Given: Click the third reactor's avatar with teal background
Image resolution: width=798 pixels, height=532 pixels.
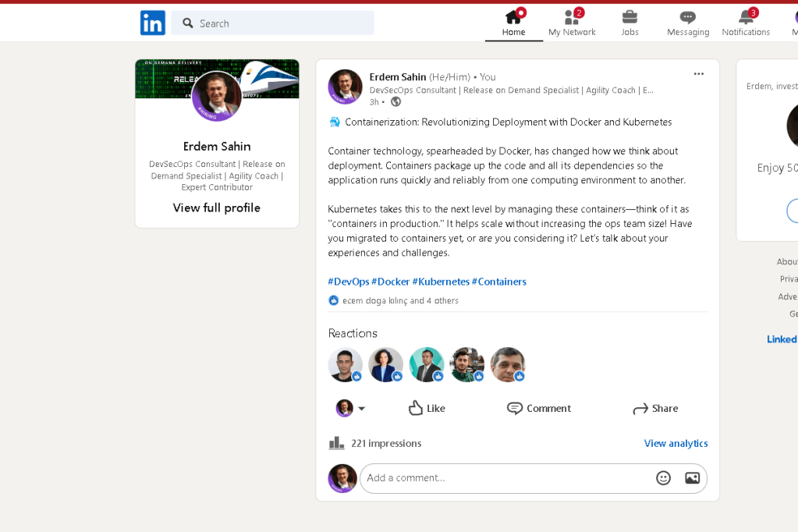Looking at the screenshot, I should tap(427, 364).
